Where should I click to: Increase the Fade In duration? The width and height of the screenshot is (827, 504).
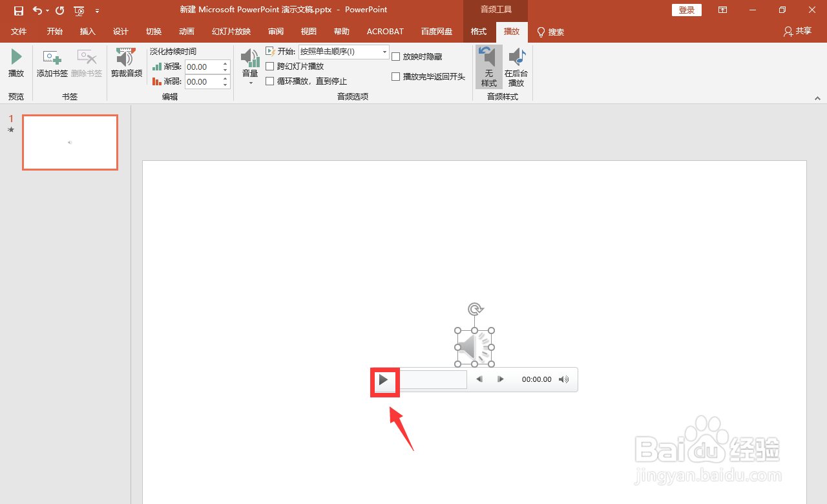tap(225, 63)
